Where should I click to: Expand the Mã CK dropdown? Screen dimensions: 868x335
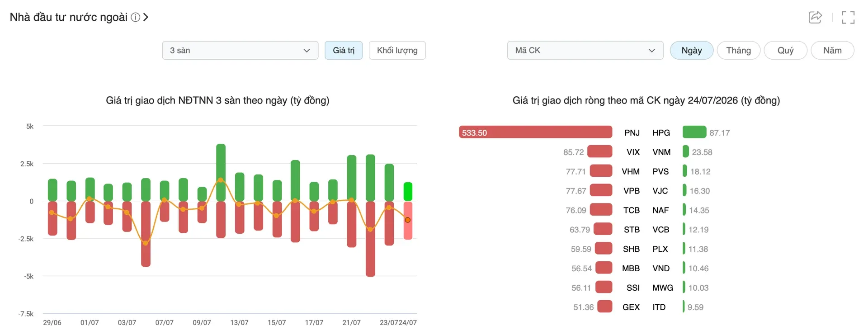tap(585, 50)
